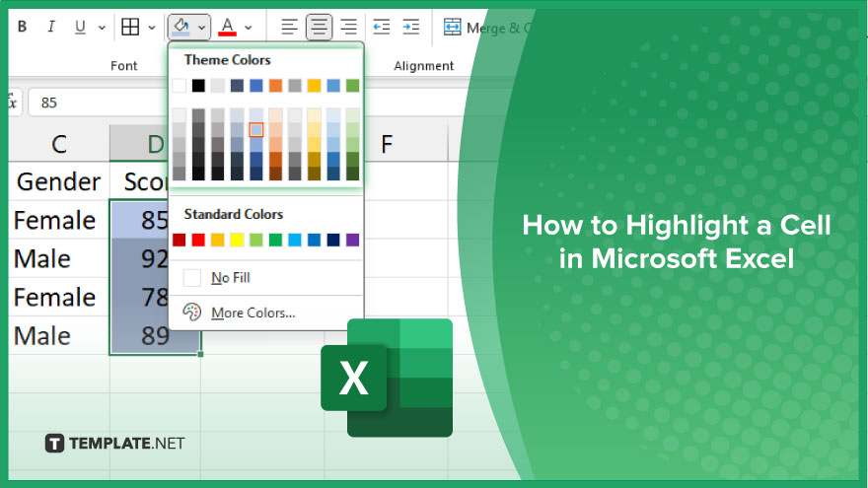The width and height of the screenshot is (868, 488).
Task: Select the white theme color swatch
Action: pos(179,86)
